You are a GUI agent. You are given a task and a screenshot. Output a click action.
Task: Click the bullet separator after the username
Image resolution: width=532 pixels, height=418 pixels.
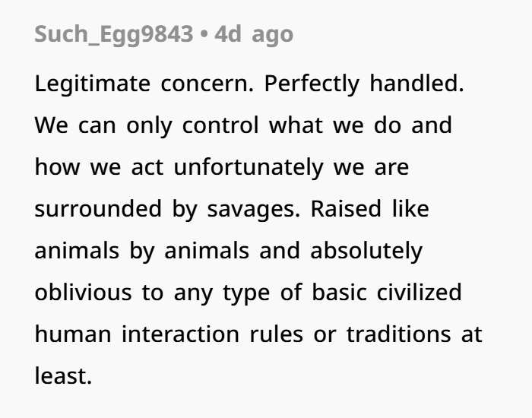(x=204, y=35)
